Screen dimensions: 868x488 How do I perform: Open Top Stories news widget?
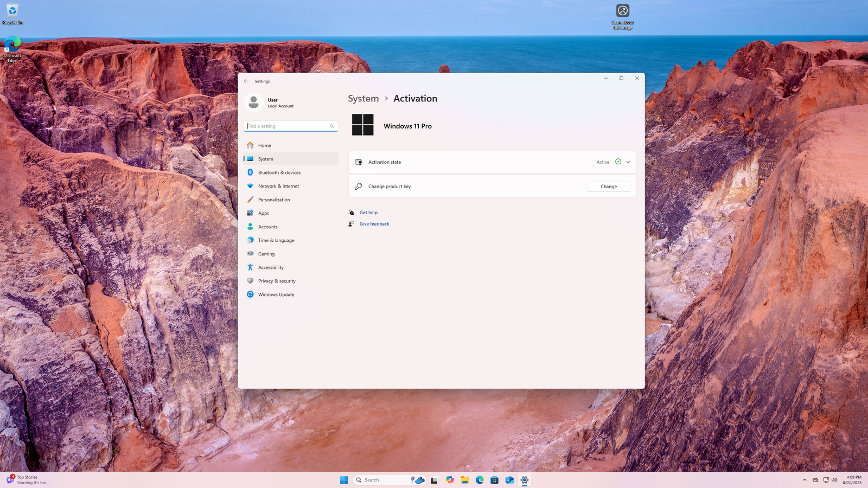[28, 480]
